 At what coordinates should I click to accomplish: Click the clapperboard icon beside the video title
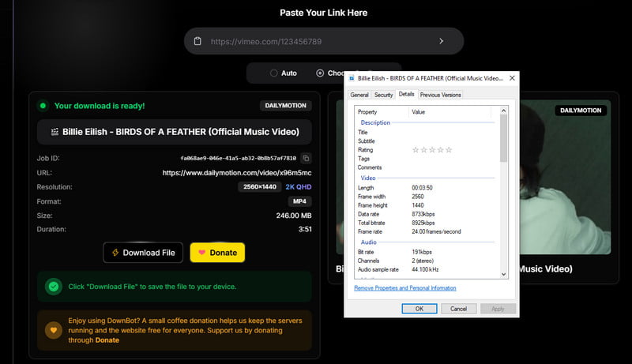[55, 132]
